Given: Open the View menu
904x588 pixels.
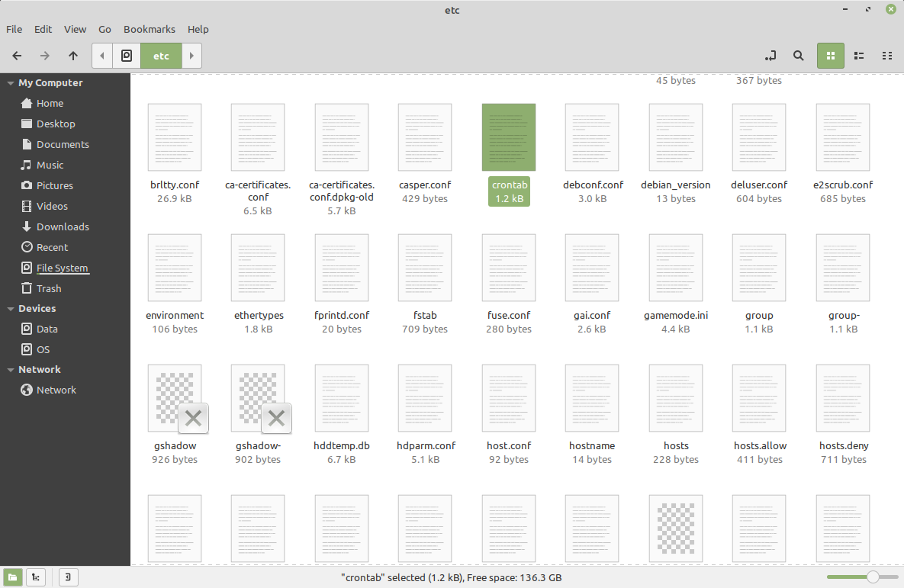Looking at the screenshot, I should pos(75,30).
